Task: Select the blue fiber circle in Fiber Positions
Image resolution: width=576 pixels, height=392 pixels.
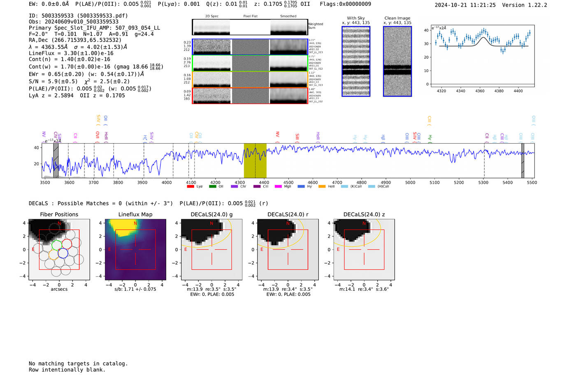Action: pos(63,253)
